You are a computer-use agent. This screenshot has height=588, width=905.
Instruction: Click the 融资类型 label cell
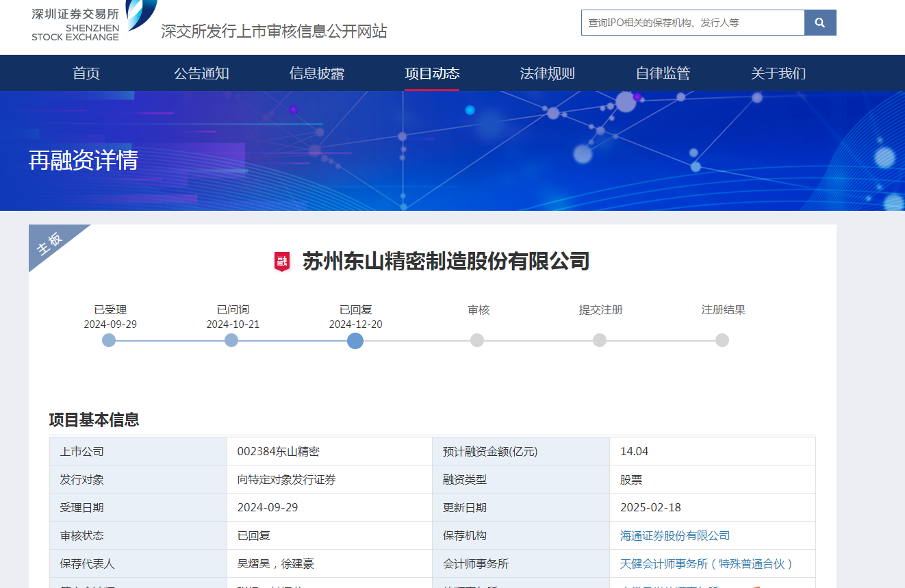tap(521, 480)
